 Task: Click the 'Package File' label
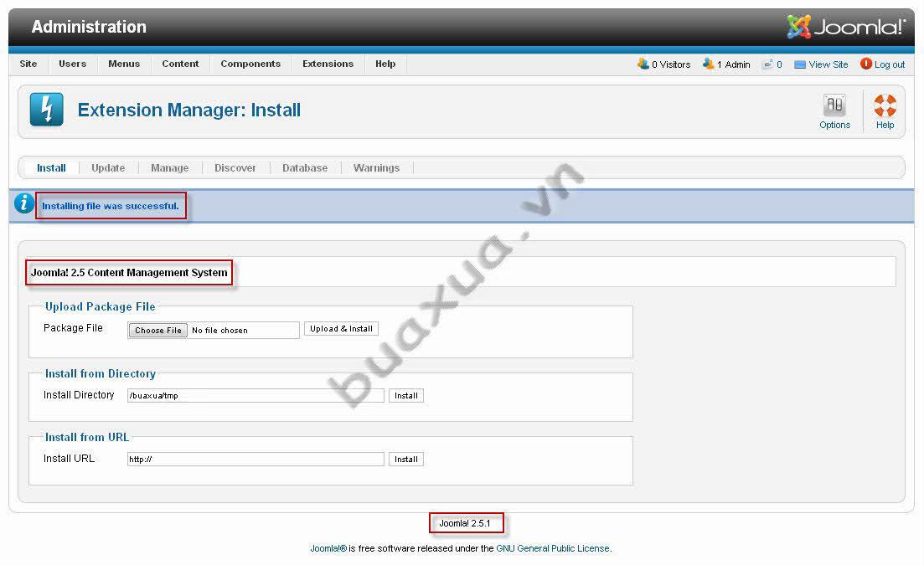point(73,328)
